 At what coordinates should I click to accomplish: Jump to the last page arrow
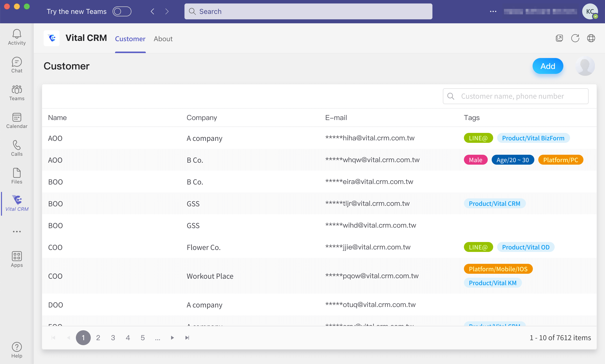tap(187, 338)
